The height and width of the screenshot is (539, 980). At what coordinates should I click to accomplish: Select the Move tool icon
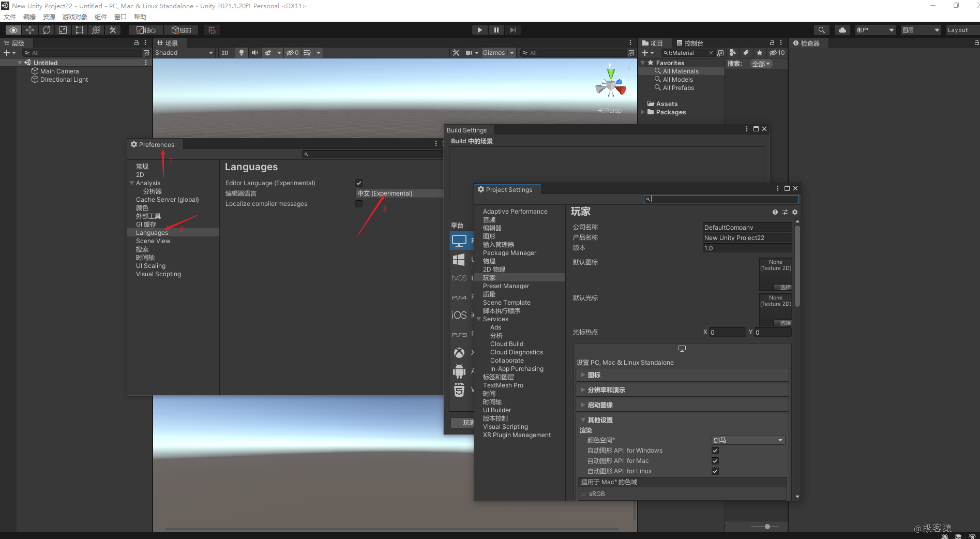point(30,30)
